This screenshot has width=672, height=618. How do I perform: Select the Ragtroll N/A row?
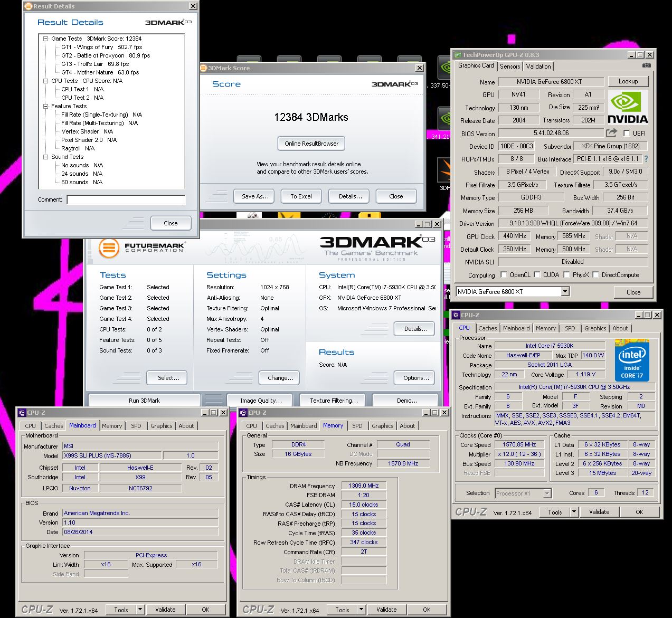pos(78,148)
